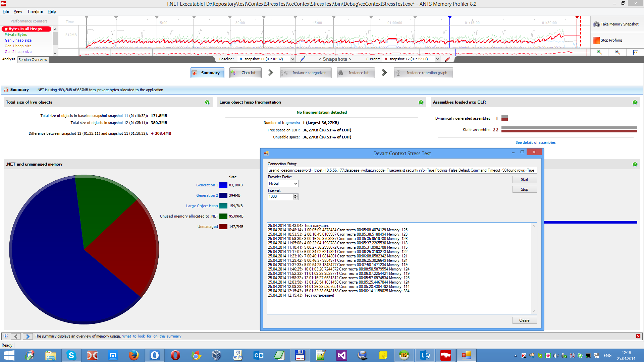This screenshot has height=362, width=644.
Task: Click the Large Object Heap legend link
Action: click(202, 206)
